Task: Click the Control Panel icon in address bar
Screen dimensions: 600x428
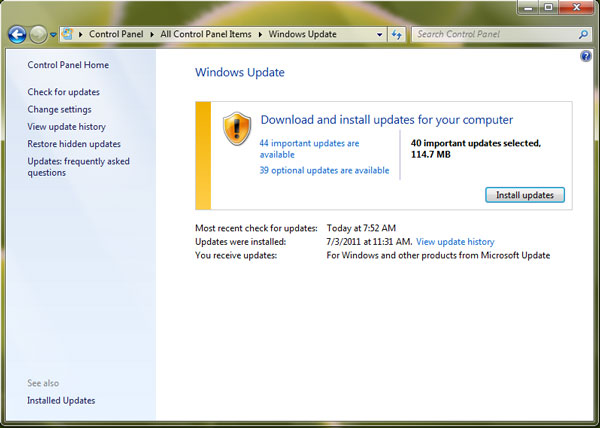Action: [67, 34]
